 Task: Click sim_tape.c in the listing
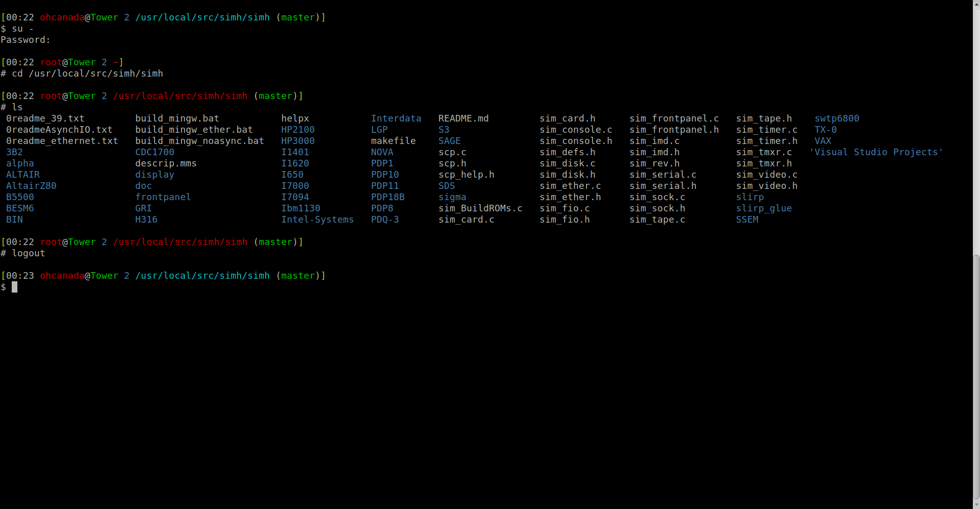point(657,220)
